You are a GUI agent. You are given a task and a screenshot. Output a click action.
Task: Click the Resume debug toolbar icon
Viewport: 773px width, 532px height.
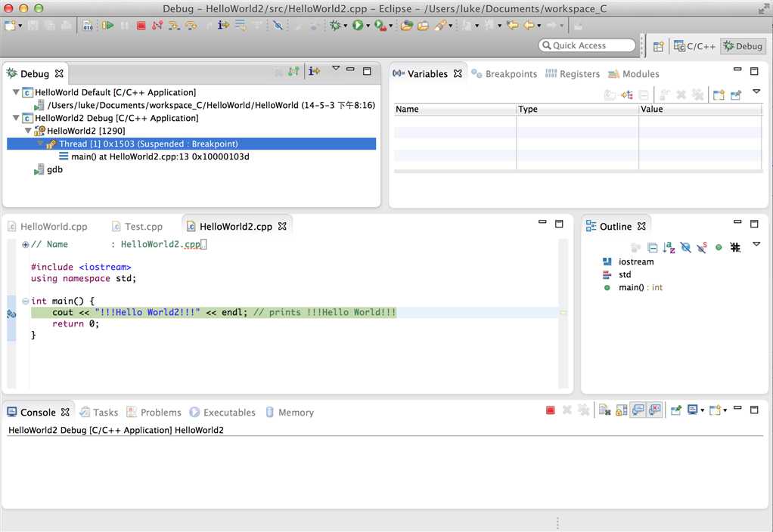(x=108, y=25)
